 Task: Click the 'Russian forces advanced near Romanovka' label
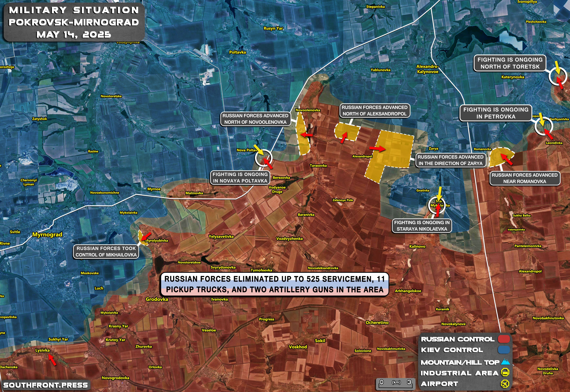pos(525,178)
